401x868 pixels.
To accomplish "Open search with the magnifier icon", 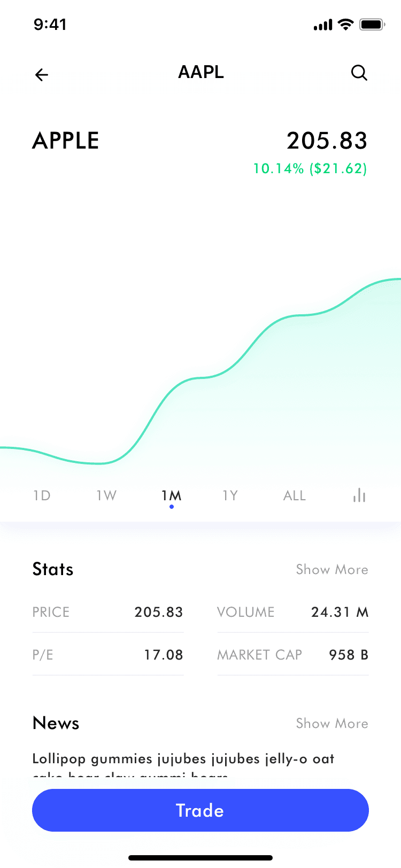I will 359,73.
